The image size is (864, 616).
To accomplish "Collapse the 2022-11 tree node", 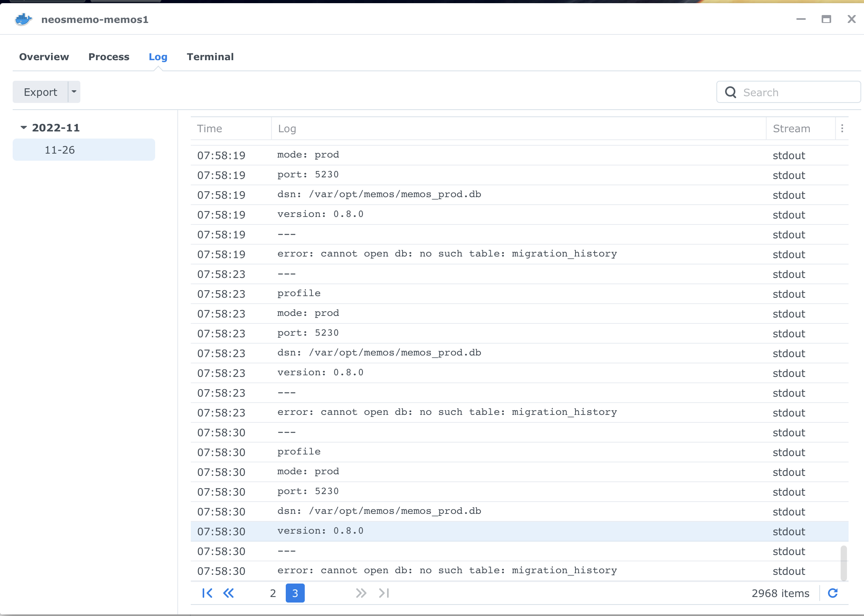I will tap(24, 127).
